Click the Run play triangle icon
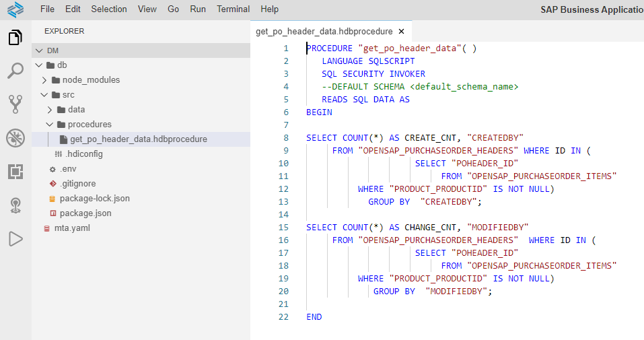This screenshot has height=340, width=644. click(15, 239)
